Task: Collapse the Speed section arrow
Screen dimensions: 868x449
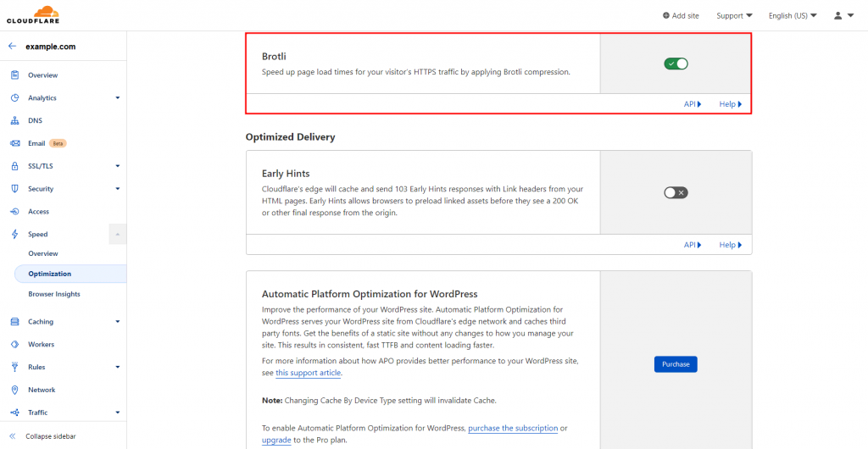Action: click(x=117, y=235)
